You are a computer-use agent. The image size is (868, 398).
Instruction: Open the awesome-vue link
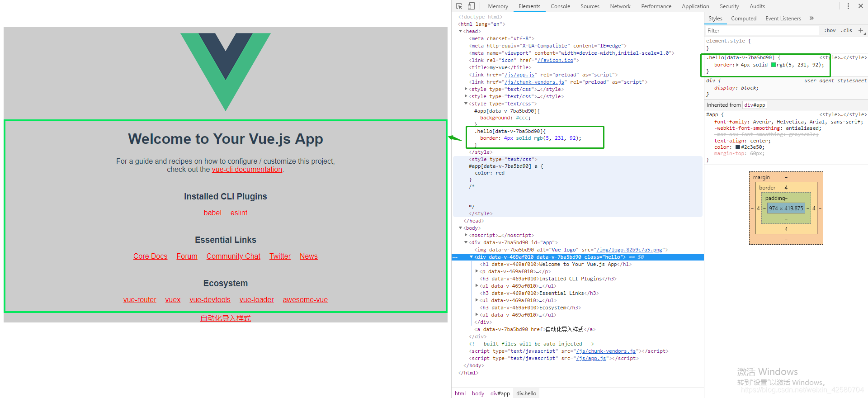pyautogui.click(x=305, y=300)
